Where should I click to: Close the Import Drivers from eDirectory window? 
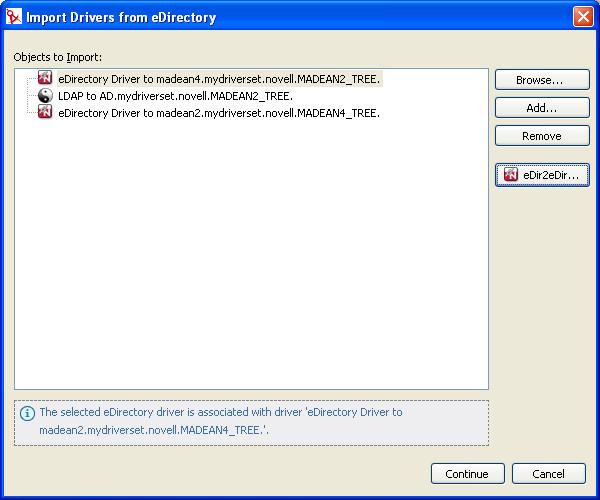pyautogui.click(x=583, y=17)
